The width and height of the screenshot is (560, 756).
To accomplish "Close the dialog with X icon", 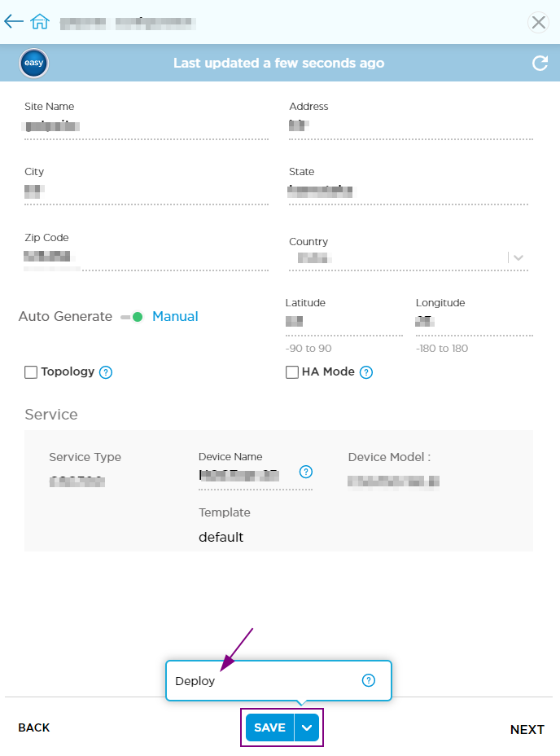I will 538,22.
